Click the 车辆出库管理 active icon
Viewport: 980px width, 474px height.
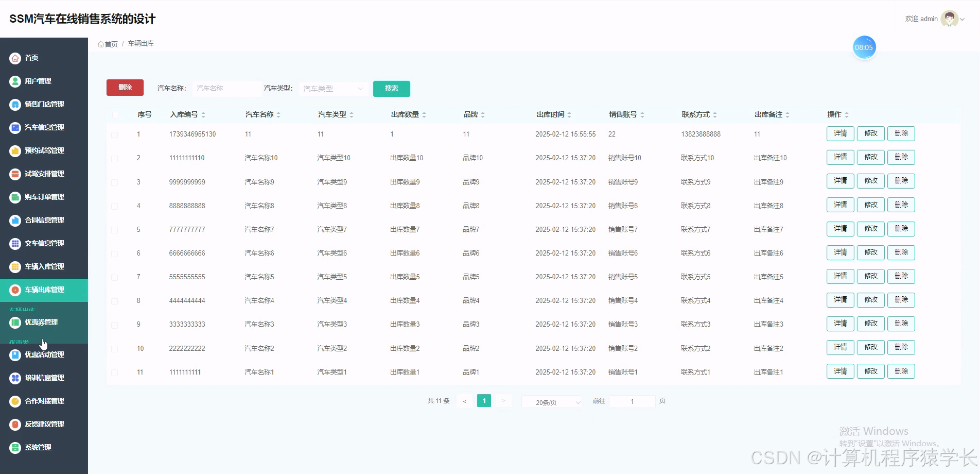15,290
